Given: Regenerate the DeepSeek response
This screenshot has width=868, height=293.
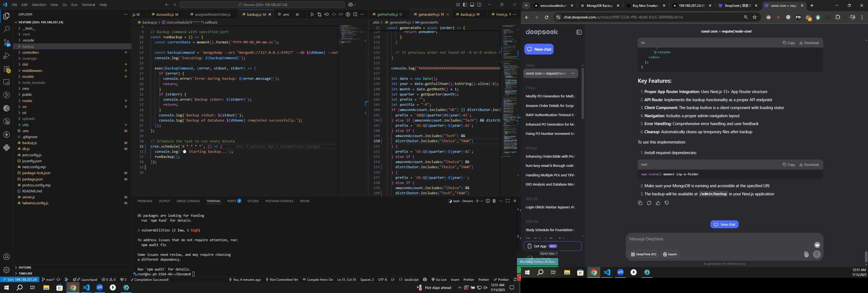Looking at the screenshot, I should point(649,203).
